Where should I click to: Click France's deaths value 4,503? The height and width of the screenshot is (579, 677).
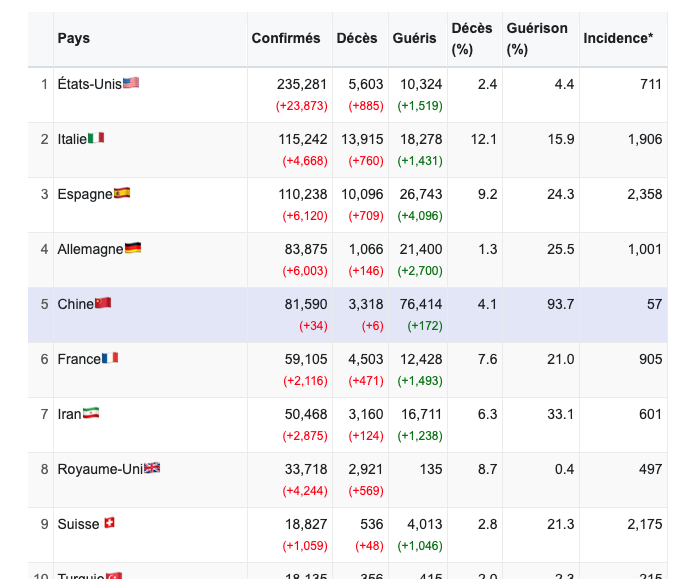(x=366, y=359)
